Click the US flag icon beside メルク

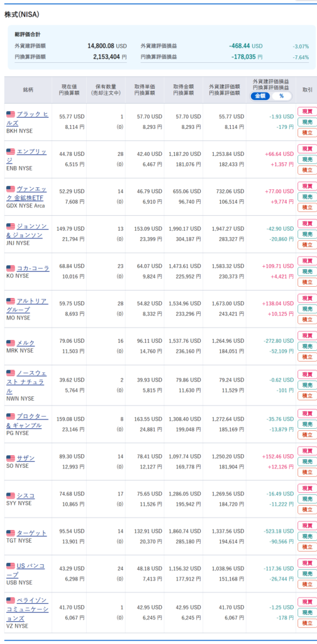[11, 343]
